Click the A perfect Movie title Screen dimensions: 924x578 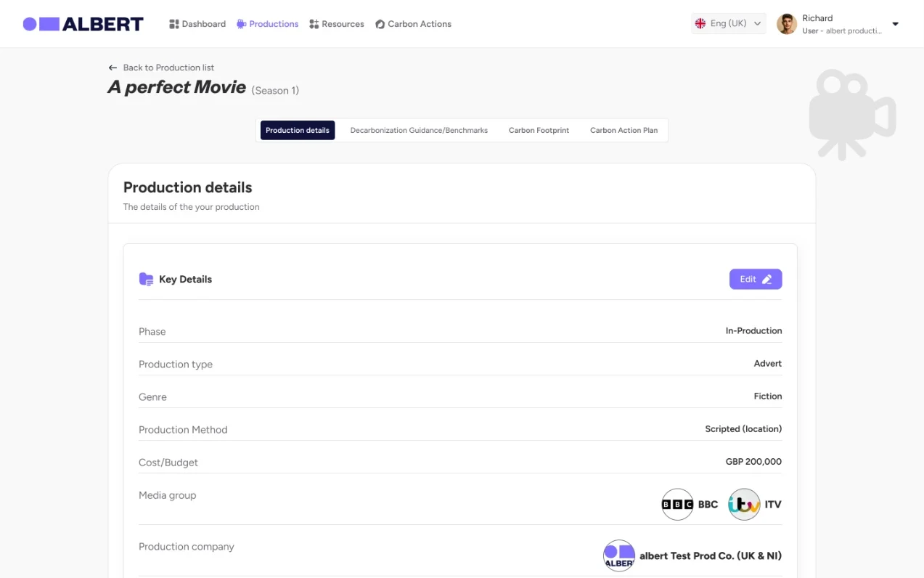click(x=177, y=88)
